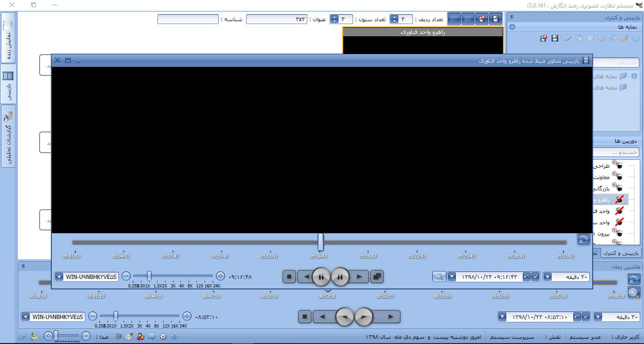Click the playback timeline position handle
Viewport: 644px width, 344px height.
click(x=321, y=242)
